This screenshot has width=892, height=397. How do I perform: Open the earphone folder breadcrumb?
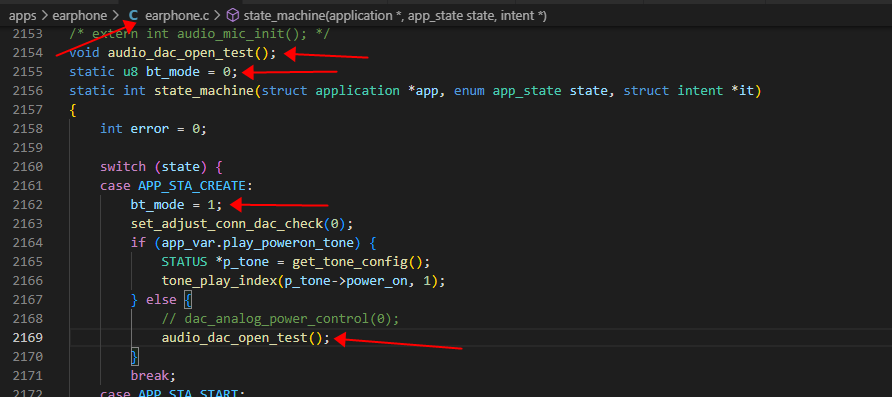[79, 16]
